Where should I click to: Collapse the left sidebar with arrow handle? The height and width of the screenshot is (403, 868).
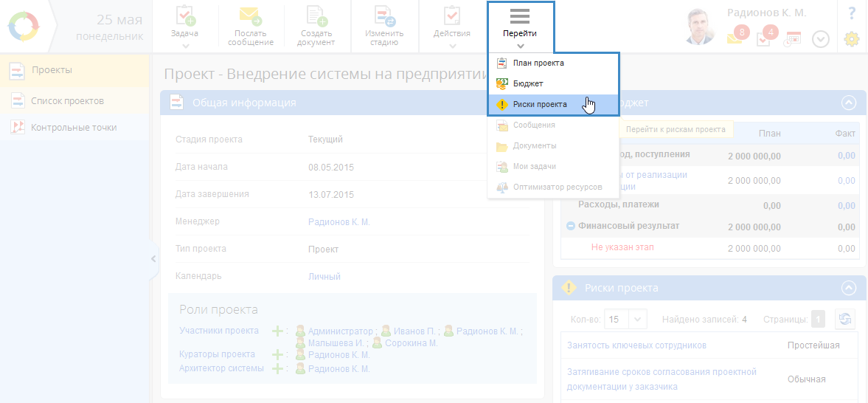[153, 259]
